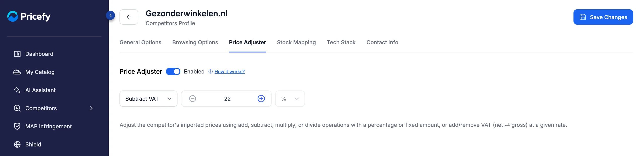Increase the VAT value with plus button
The image size is (644, 156).
261,99
